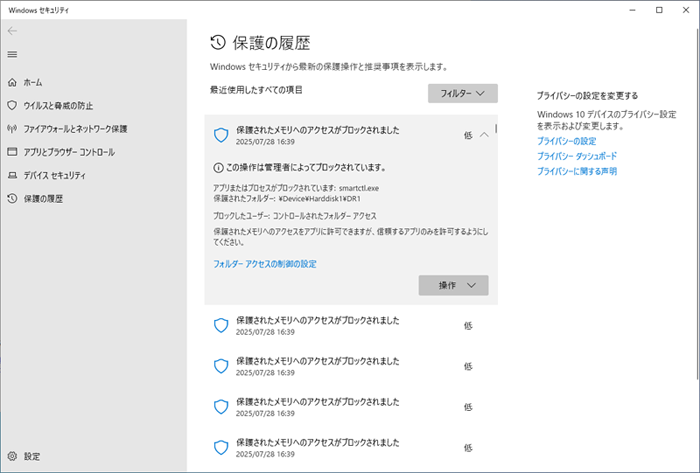The height and width of the screenshot is (473, 700).
Task: Open プライバシーの設定 link
Action: click(x=566, y=141)
